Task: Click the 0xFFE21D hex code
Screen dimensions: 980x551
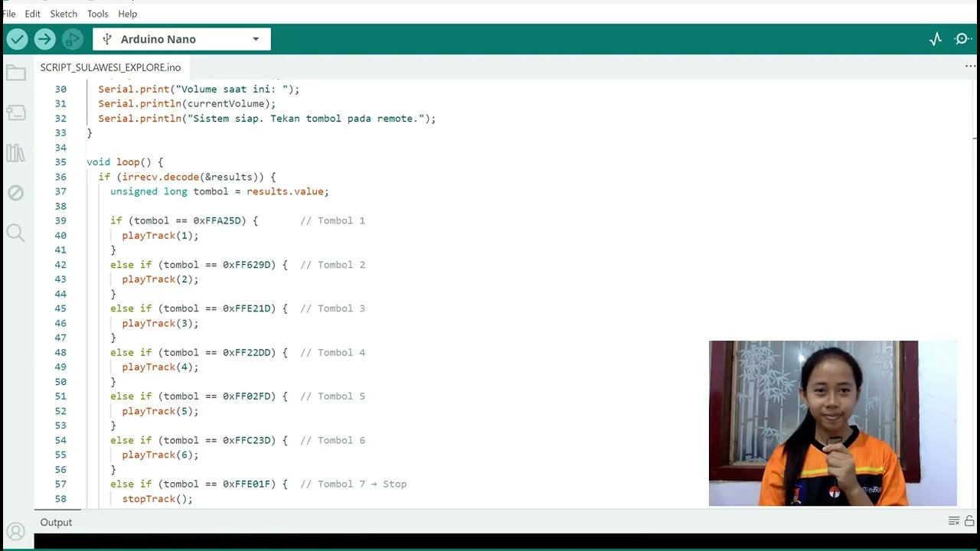Action: coord(247,308)
